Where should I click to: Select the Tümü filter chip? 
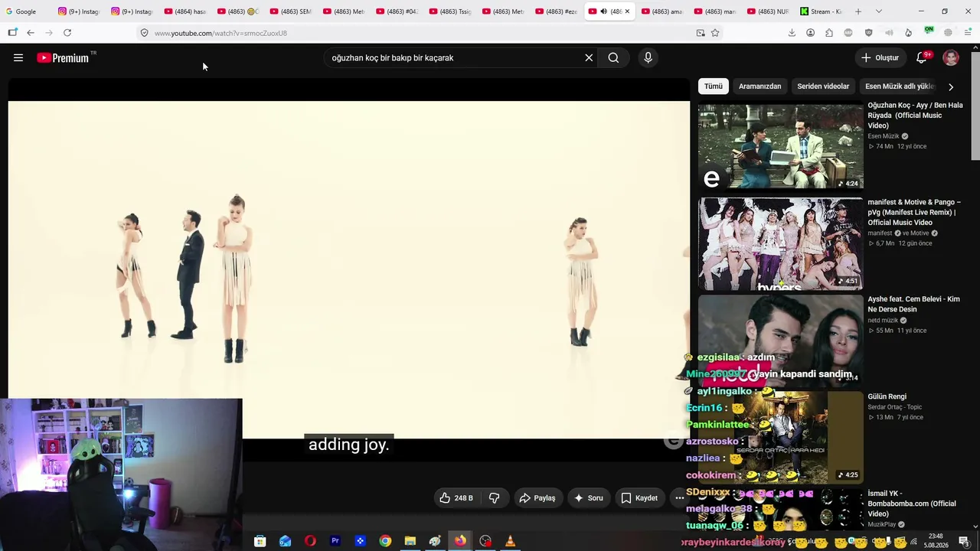click(x=714, y=86)
